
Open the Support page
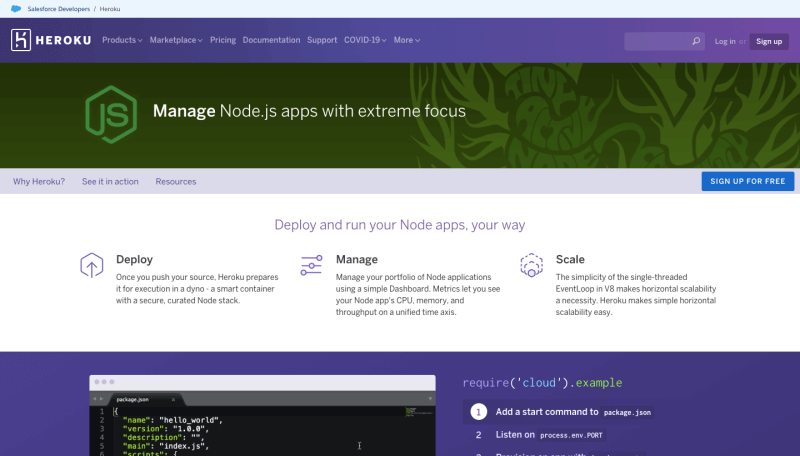(x=322, y=40)
